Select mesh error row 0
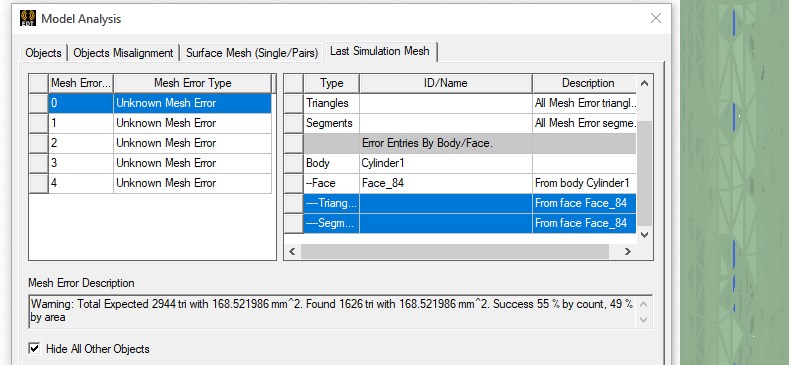 [150, 103]
